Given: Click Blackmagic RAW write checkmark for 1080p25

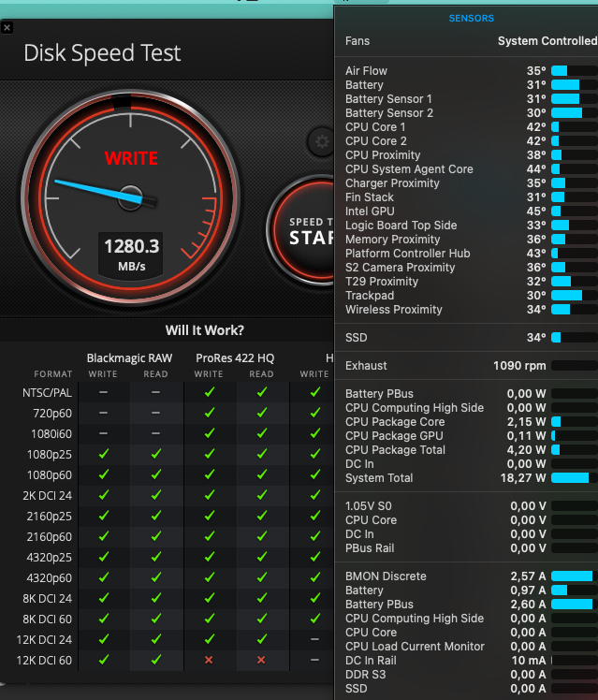Looking at the screenshot, I should [x=104, y=454].
